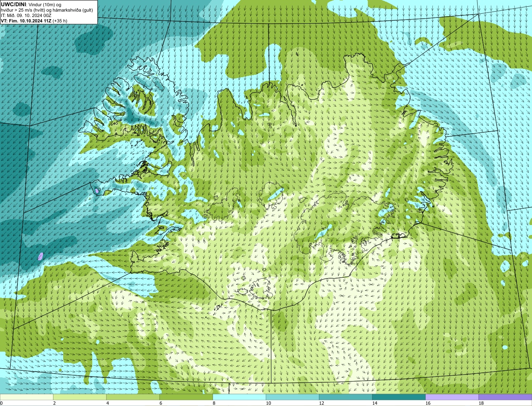Click the '0' scale label
Viewport: 532px width, 406px height.
[2, 403]
